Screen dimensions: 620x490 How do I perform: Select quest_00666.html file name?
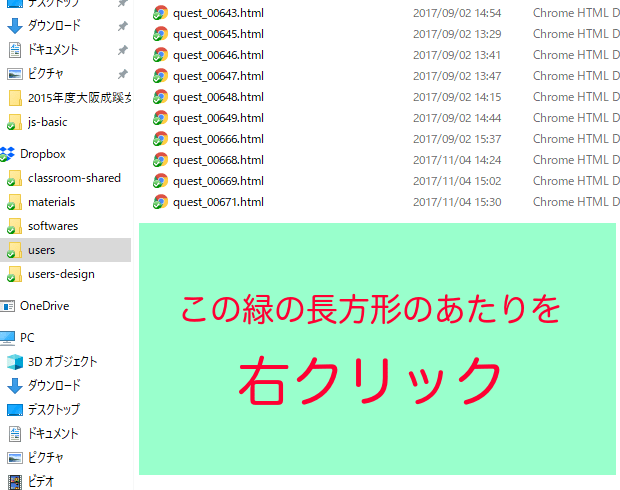pos(218,139)
